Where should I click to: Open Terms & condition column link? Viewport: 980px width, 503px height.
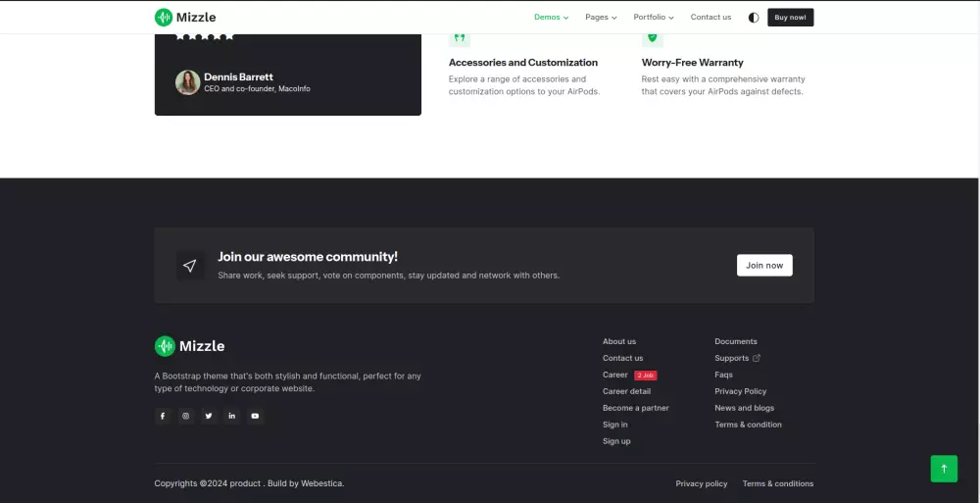click(748, 425)
